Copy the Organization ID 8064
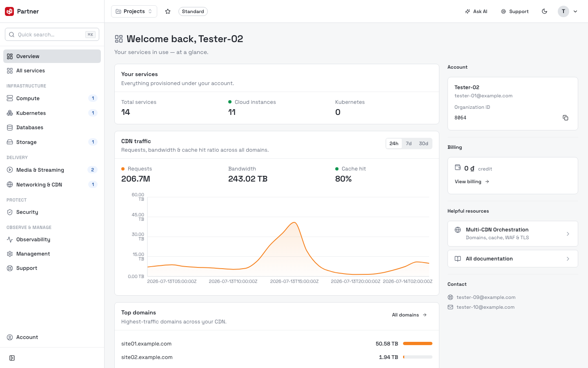Screen dimensions: 588x368 [566, 118]
